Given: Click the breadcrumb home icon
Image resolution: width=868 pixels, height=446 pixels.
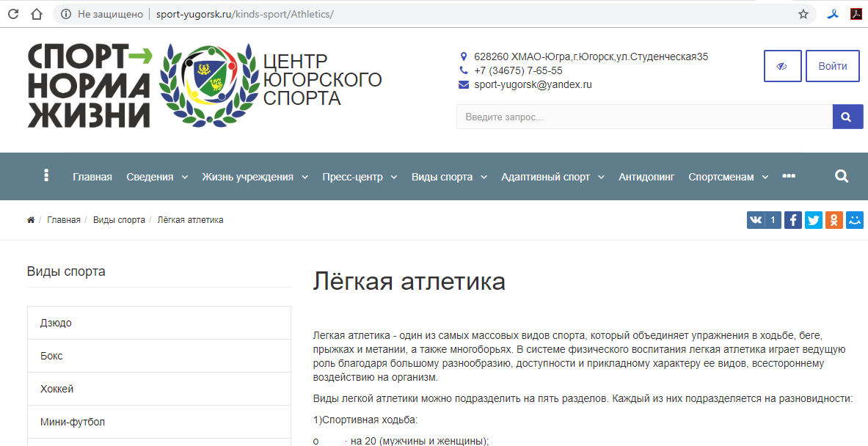Looking at the screenshot, I should click(x=30, y=220).
